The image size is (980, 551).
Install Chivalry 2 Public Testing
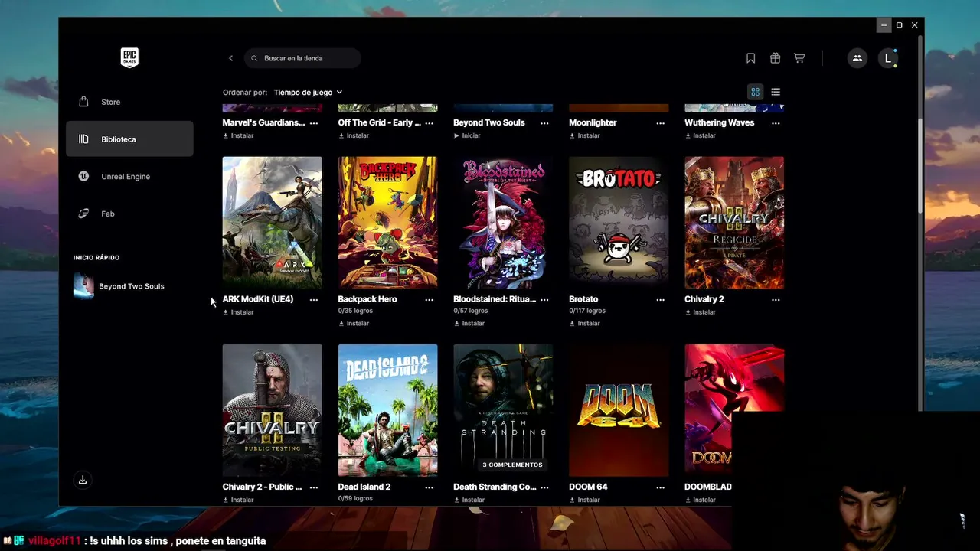click(x=238, y=500)
